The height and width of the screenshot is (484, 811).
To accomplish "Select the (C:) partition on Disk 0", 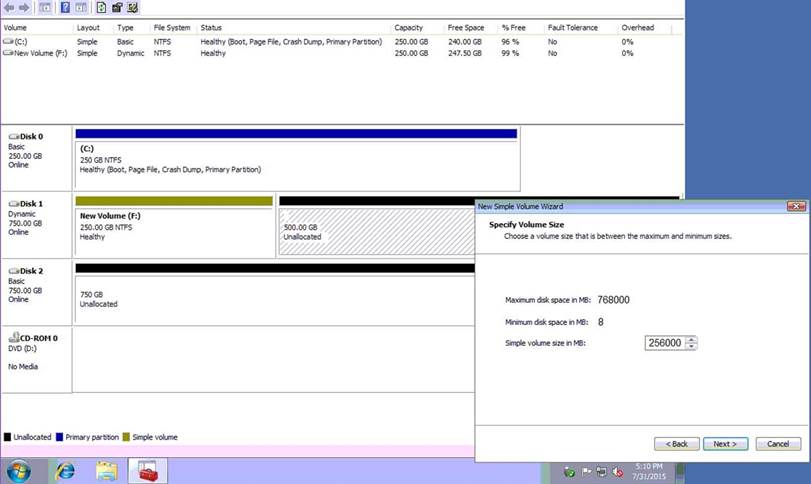I will [297, 160].
